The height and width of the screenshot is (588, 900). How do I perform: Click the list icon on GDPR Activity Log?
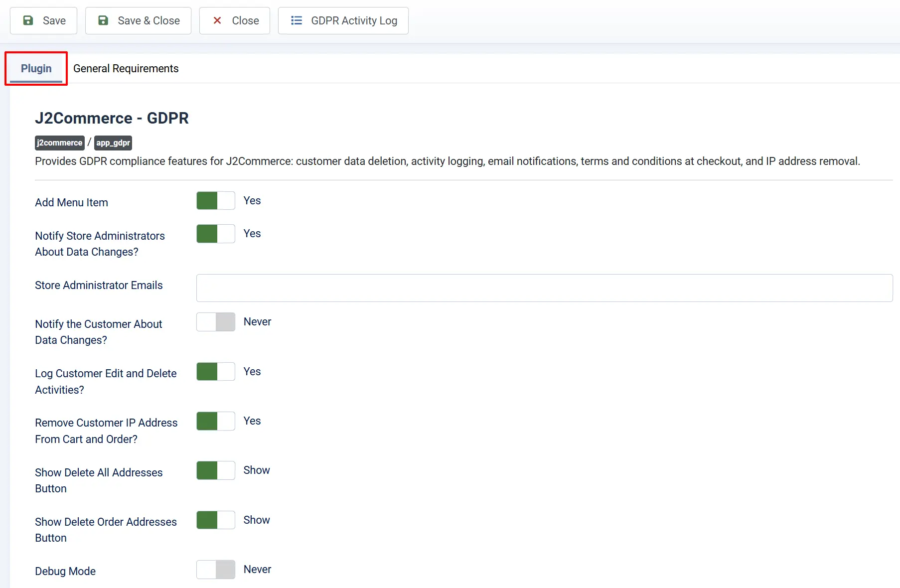tap(297, 20)
